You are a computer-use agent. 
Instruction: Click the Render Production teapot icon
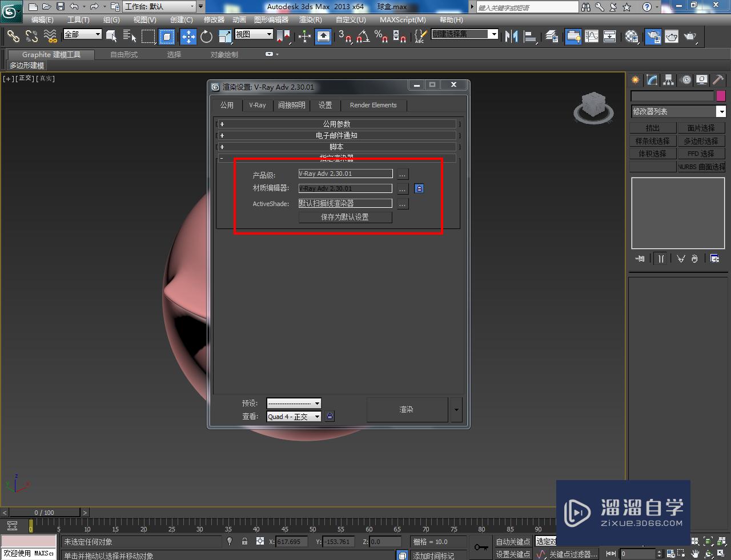click(690, 37)
